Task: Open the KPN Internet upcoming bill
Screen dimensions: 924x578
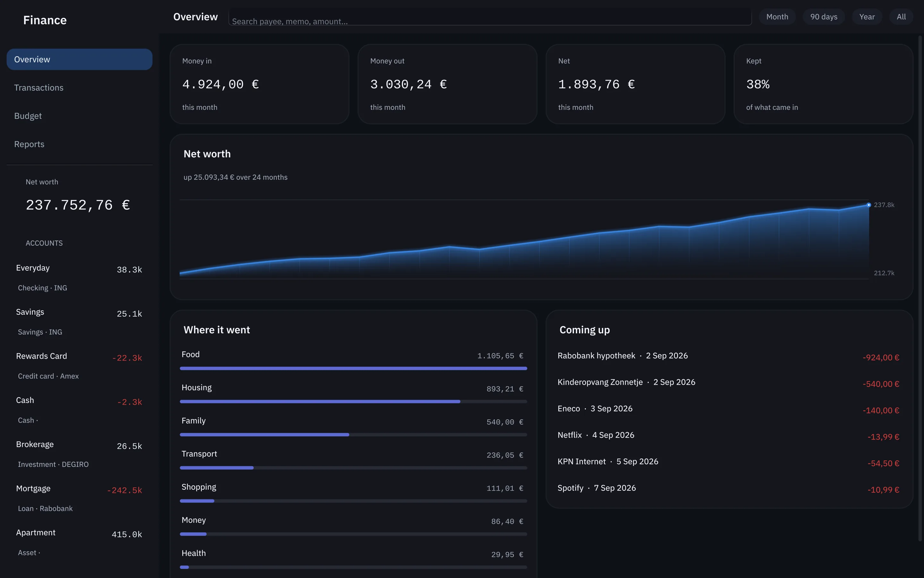Action: pyautogui.click(x=729, y=462)
